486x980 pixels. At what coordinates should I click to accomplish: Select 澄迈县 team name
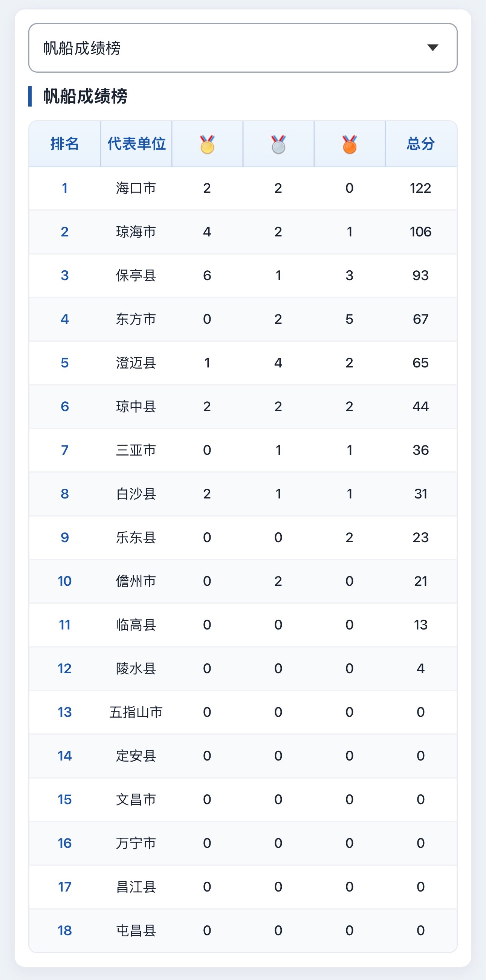coord(136,363)
